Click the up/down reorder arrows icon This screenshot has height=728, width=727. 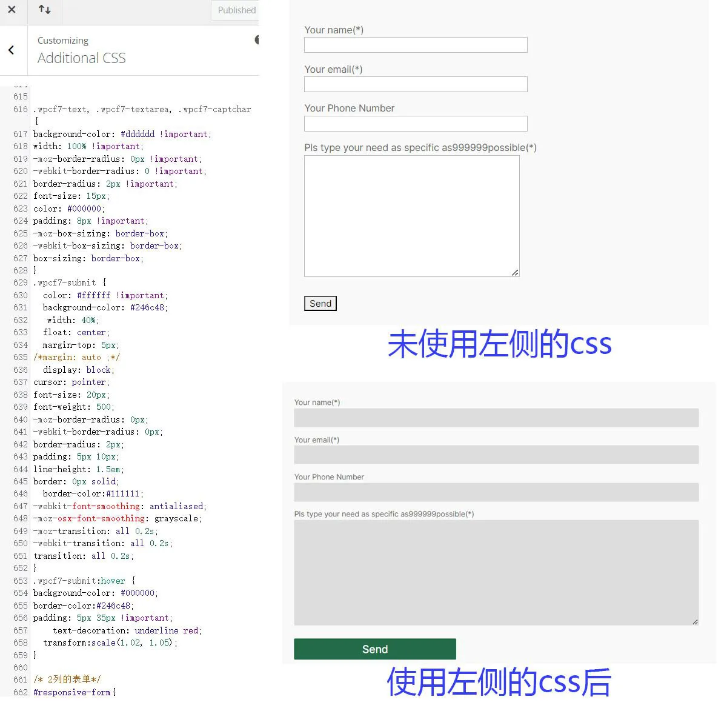click(x=45, y=10)
